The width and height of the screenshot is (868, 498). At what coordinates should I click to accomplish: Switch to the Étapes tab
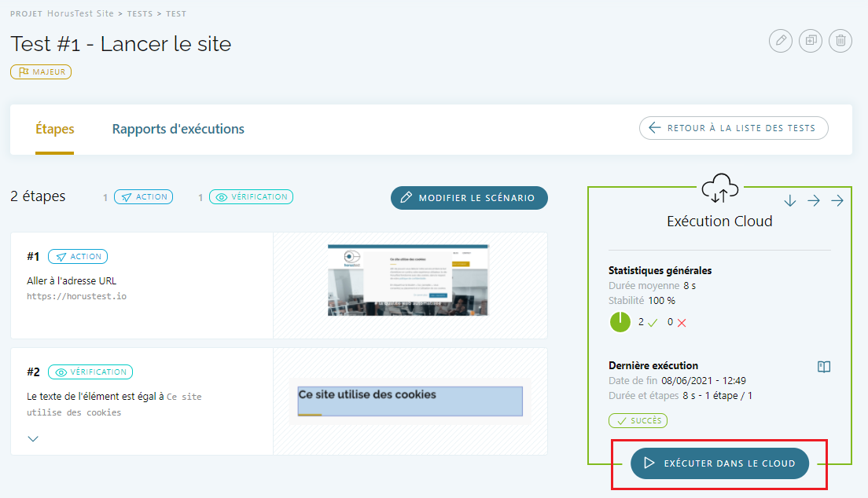point(55,129)
